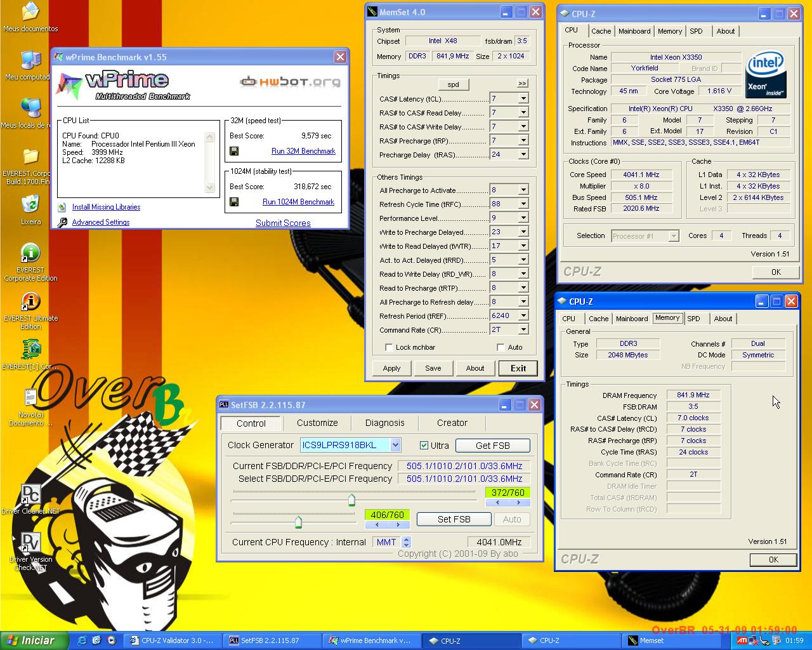Expand the Performance Level dropdown

point(523,218)
